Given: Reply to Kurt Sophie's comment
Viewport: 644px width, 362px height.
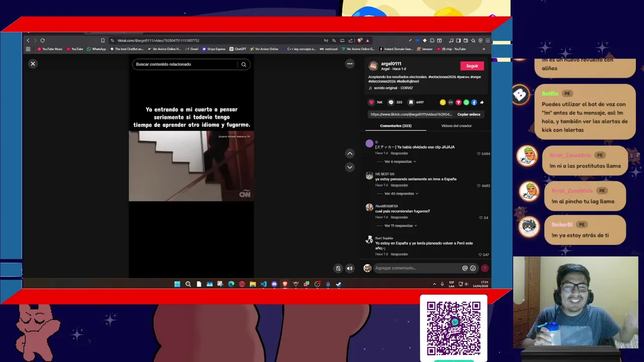Looking at the screenshot, I should click(x=399, y=254).
